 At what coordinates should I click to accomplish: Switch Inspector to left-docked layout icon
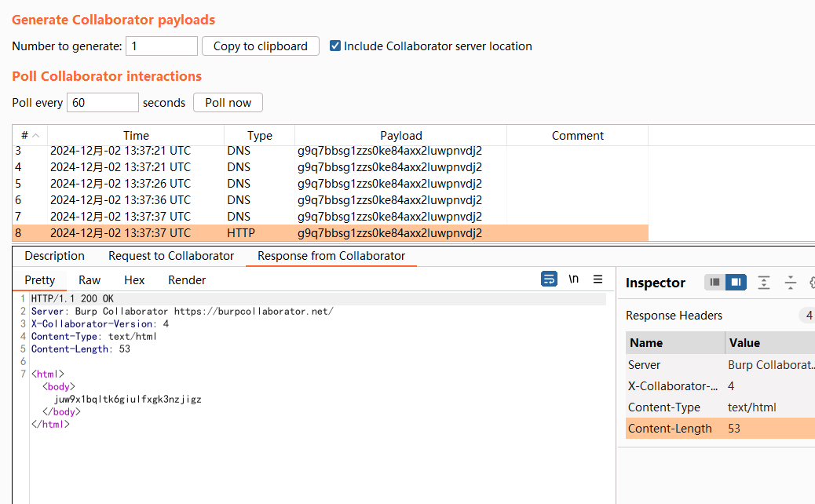click(714, 283)
